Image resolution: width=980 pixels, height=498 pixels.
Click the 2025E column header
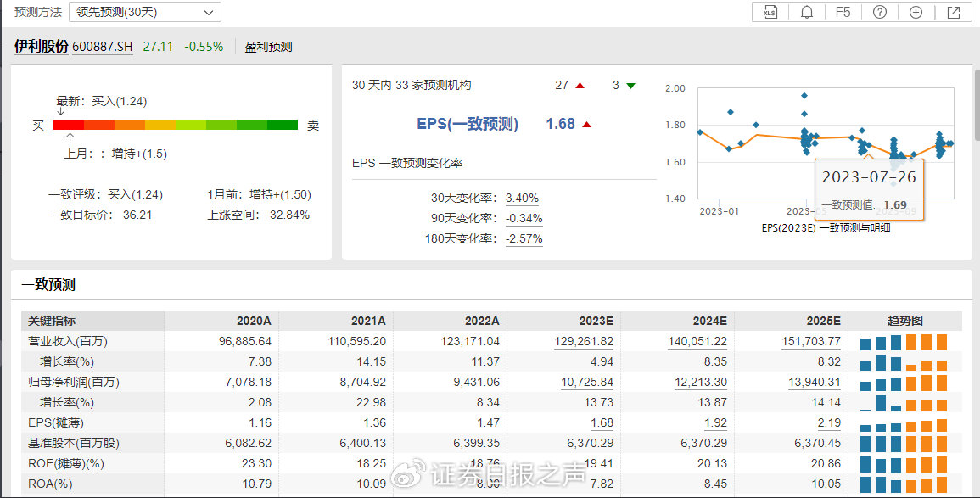click(x=824, y=322)
